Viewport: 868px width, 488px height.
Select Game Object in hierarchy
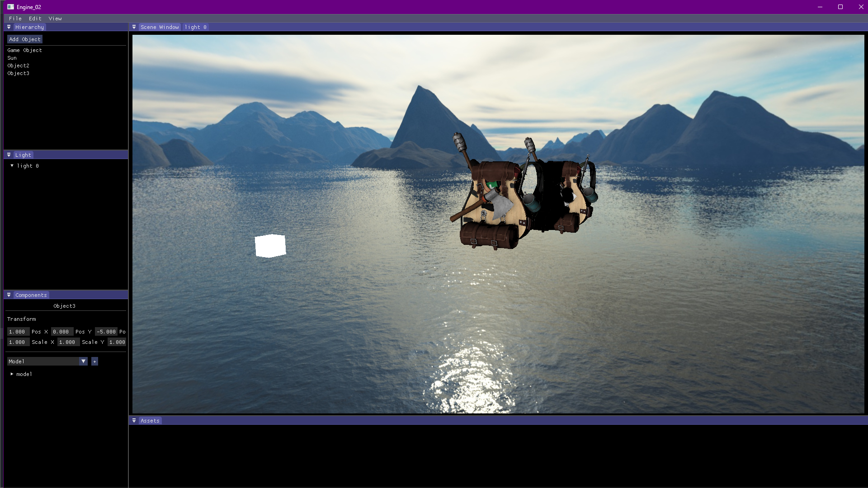(25, 50)
